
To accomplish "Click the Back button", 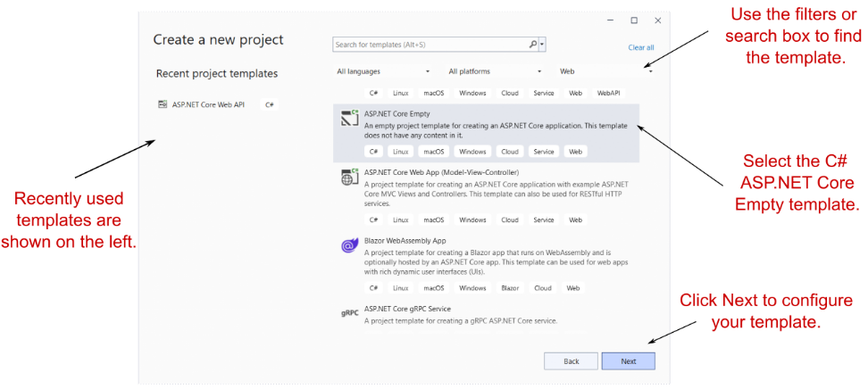I will (572, 361).
